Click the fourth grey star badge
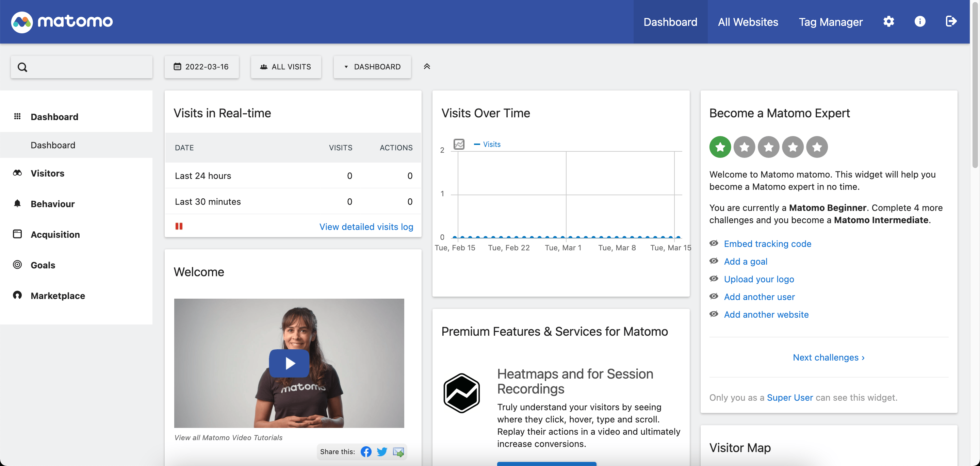 point(793,147)
